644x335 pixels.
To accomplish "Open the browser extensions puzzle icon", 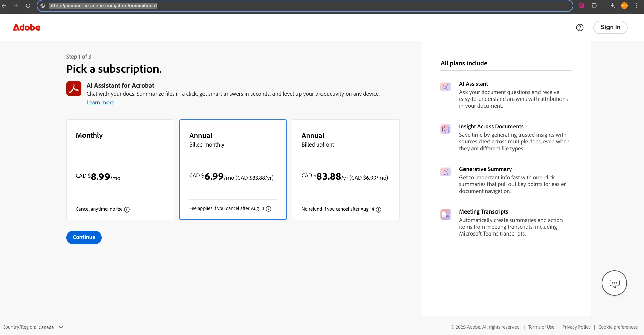I will tap(594, 6).
